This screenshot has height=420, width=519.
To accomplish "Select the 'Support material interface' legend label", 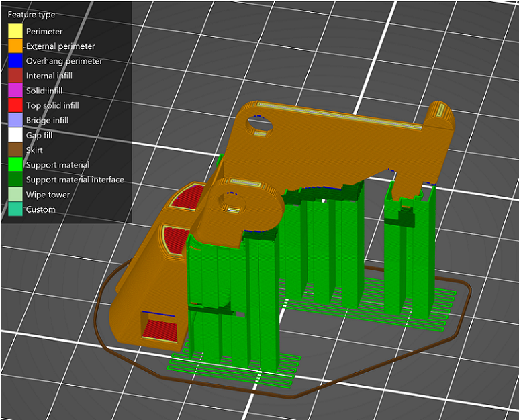I will click(x=75, y=180).
